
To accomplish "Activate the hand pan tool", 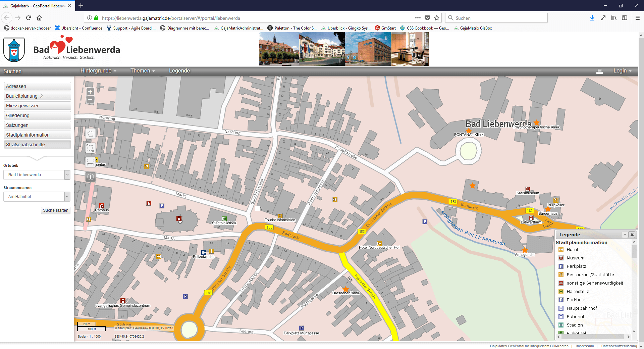I will pyautogui.click(x=90, y=134).
